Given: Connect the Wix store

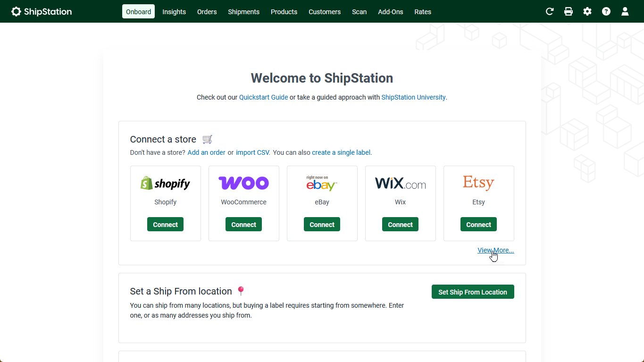Looking at the screenshot, I should coord(400,225).
